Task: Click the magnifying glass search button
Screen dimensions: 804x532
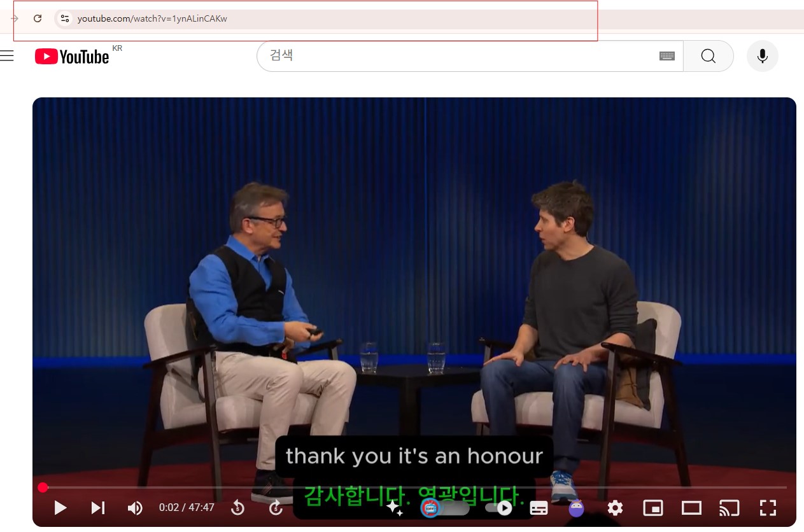Action: point(709,56)
